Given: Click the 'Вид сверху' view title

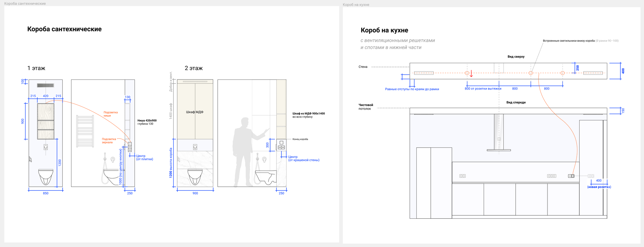Looking at the screenshot, I should pyautogui.click(x=516, y=57).
